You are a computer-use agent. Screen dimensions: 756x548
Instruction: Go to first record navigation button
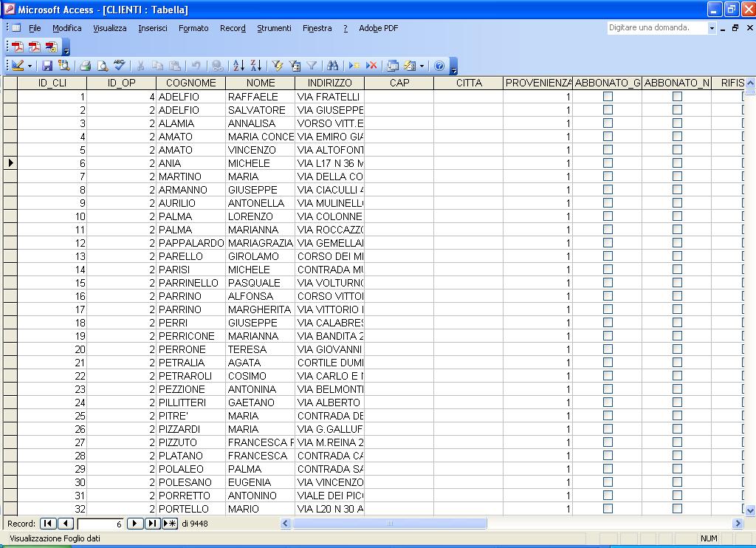[x=48, y=524]
